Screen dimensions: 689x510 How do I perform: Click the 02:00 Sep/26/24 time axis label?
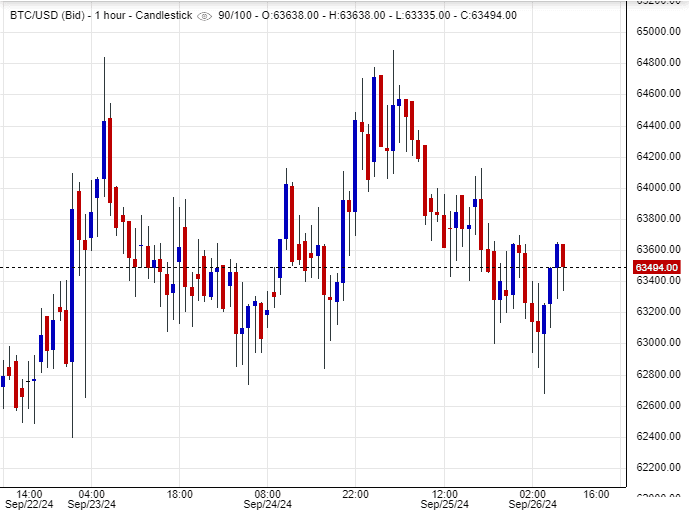pos(533,500)
